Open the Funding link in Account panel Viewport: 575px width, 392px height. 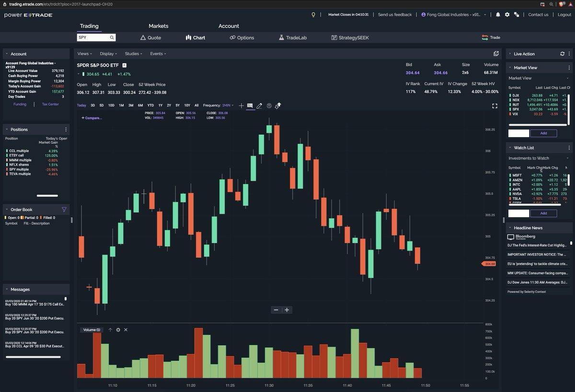click(x=20, y=104)
